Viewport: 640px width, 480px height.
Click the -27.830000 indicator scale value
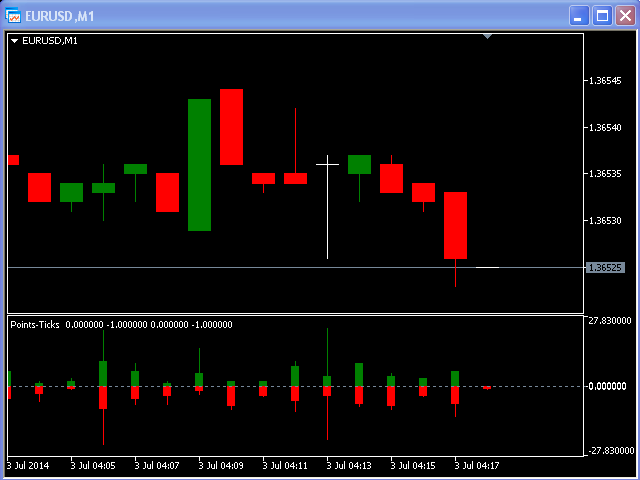610,451
